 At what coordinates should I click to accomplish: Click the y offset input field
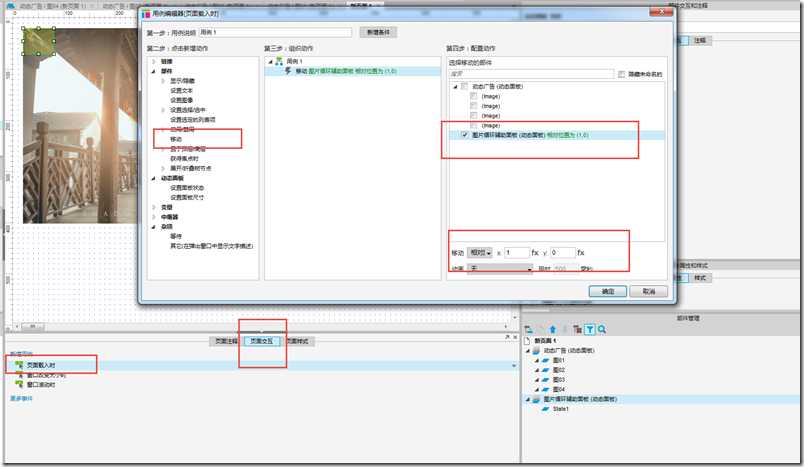tap(562, 253)
